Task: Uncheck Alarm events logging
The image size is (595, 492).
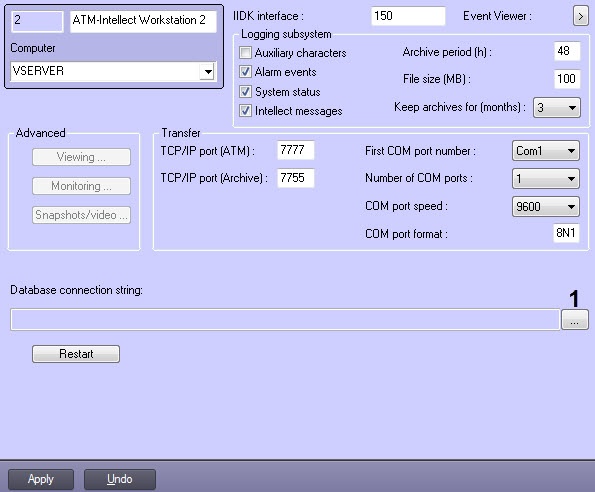Action: [245, 71]
